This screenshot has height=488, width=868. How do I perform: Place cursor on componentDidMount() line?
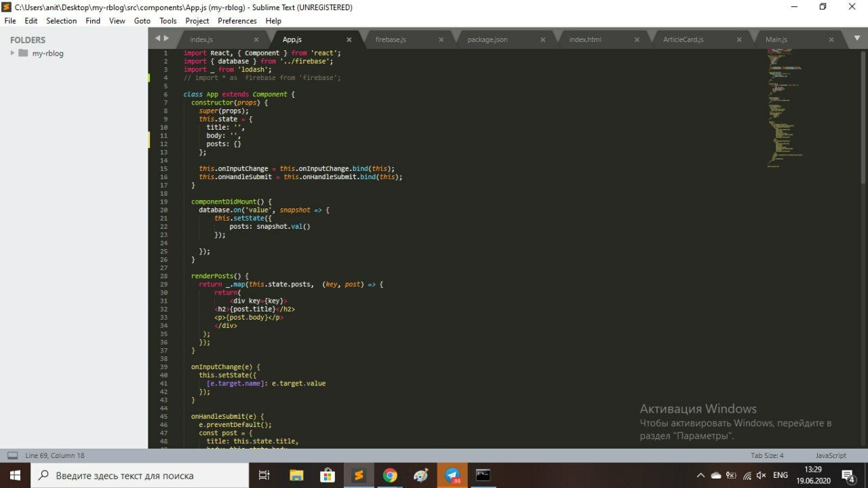[x=231, y=202]
